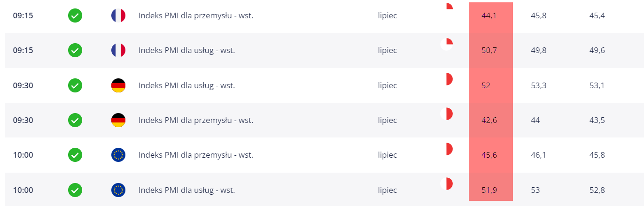Screen dimensions: 644x206
Task: Click 'lipiec' period in Eurozone przemysłu row
Action: (388, 155)
